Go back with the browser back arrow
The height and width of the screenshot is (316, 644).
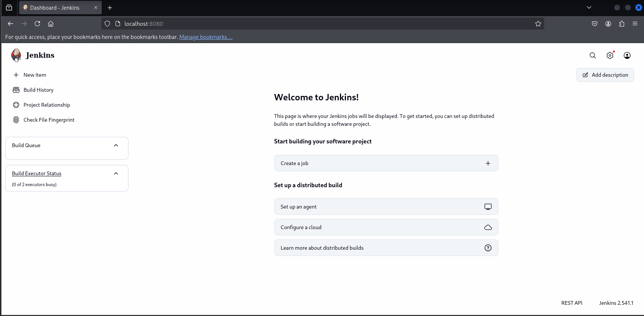10,24
